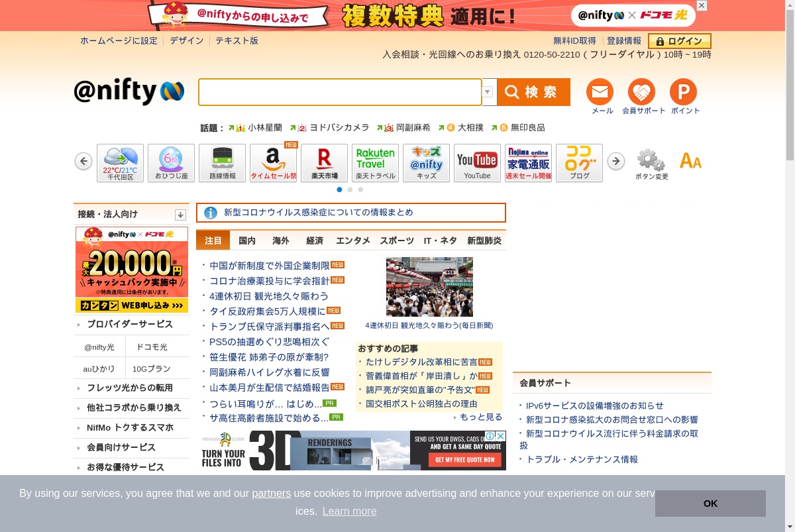Image resolution: width=795 pixels, height=532 pixels.
Task: Click the font size AA icon
Action: (x=690, y=160)
